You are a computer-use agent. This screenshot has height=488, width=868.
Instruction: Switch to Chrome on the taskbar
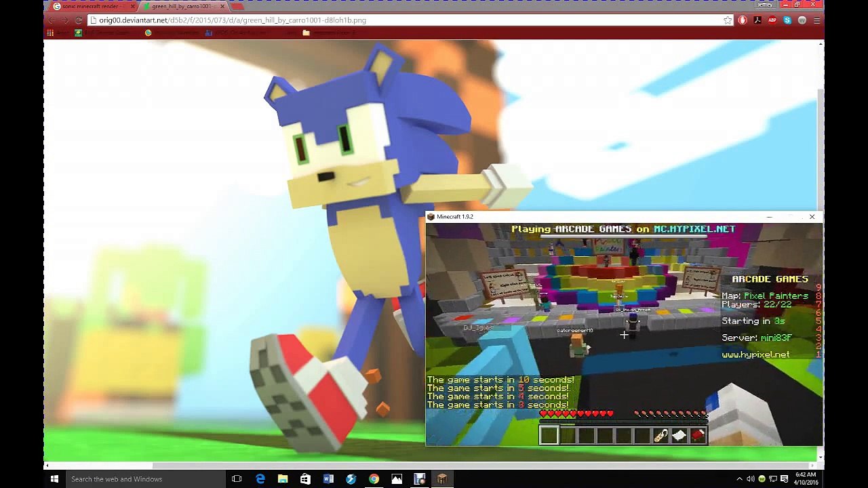tap(374, 479)
